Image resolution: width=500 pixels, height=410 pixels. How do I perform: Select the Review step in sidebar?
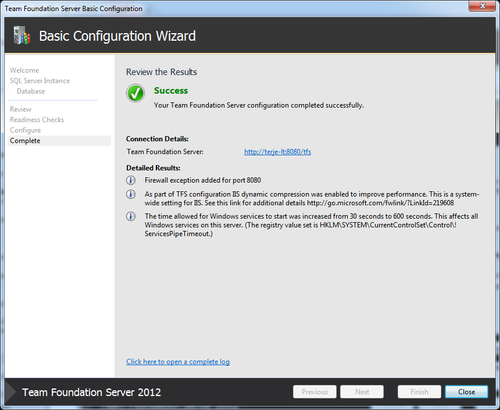tap(20, 109)
